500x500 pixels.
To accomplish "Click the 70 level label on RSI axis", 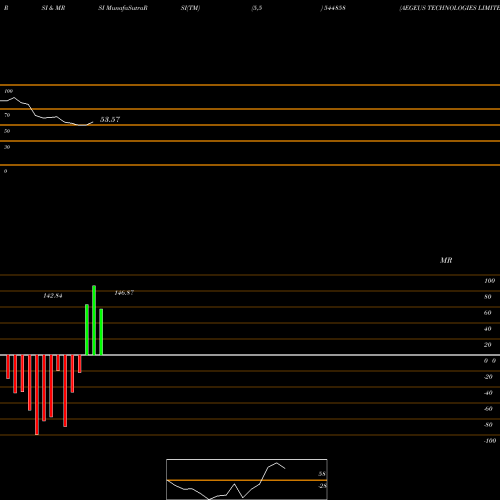I will click(x=7, y=115).
